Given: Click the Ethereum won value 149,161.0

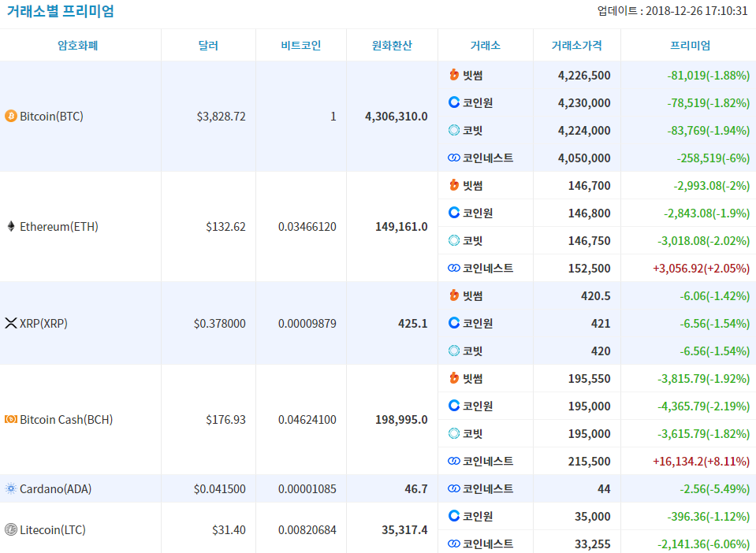Looking at the screenshot, I should (x=401, y=226).
